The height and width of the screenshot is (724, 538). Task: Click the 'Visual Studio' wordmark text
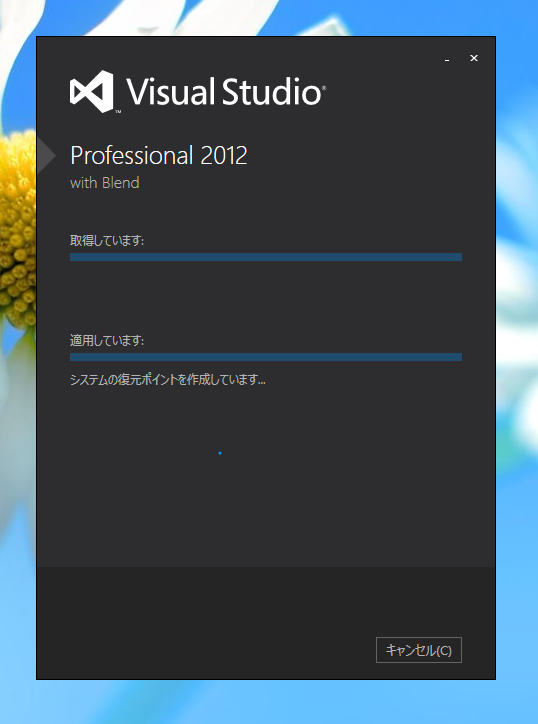point(226,91)
